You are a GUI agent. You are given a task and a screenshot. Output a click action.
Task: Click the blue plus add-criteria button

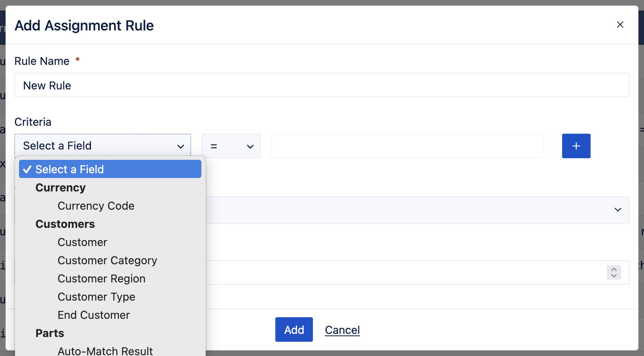(x=576, y=146)
